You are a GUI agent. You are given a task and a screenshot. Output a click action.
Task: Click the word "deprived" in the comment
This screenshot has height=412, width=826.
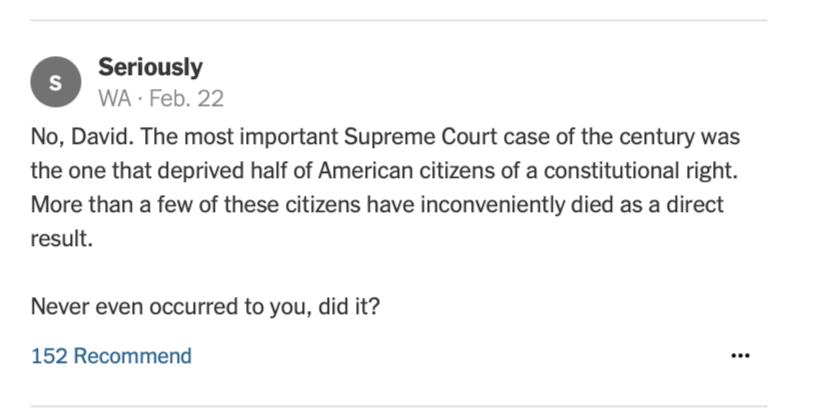(176, 171)
